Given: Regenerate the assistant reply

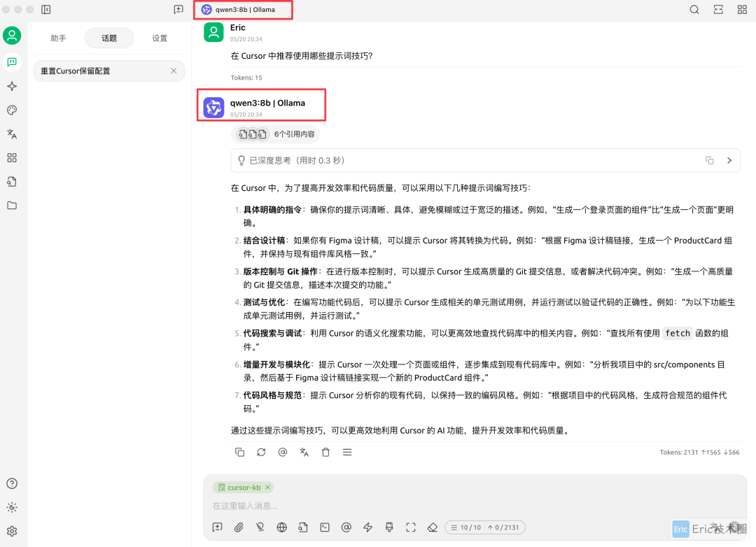Looking at the screenshot, I should (261, 452).
